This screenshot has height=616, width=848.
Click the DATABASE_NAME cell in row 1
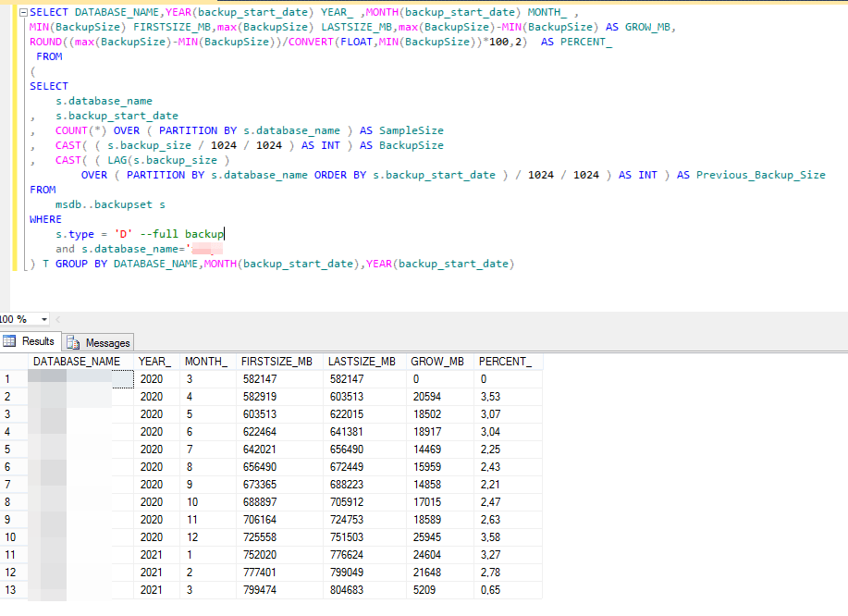[80, 379]
